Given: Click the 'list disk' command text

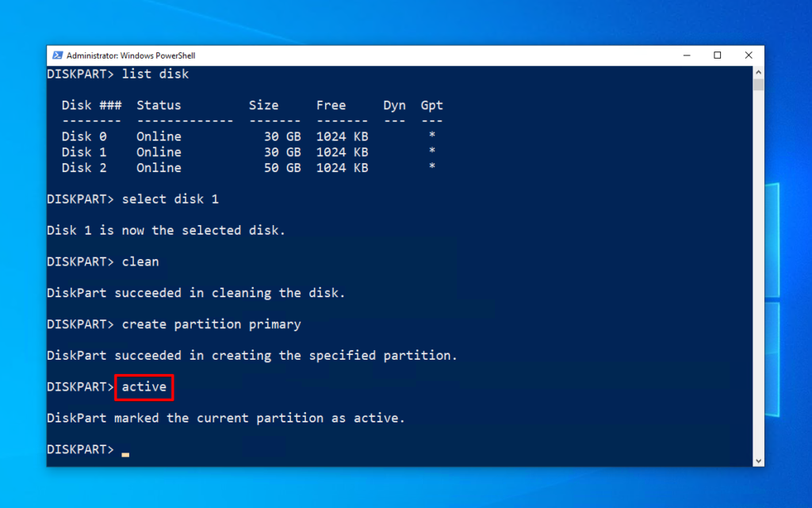Looking at the screenshot, I should click(x=155, y=74).
